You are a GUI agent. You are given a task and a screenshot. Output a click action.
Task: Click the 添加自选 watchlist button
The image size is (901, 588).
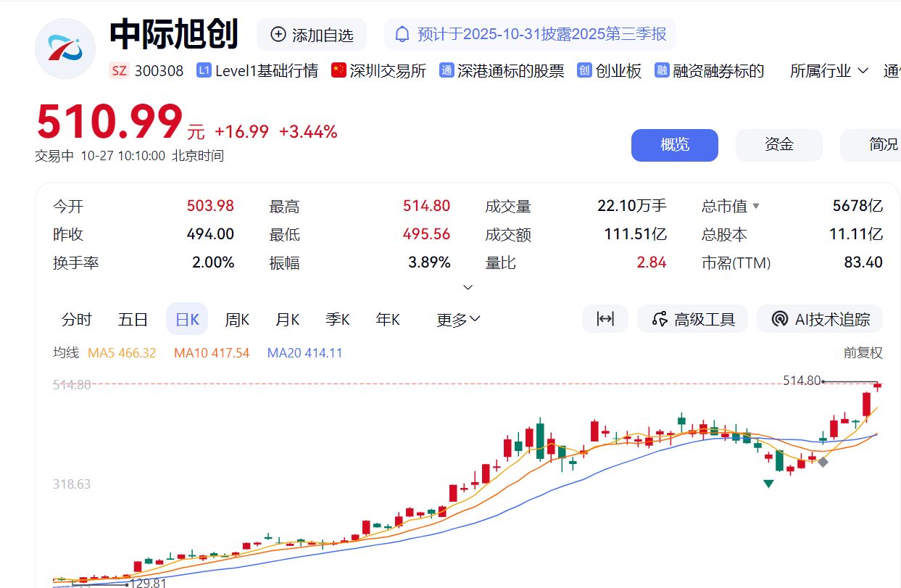point(312,34)
